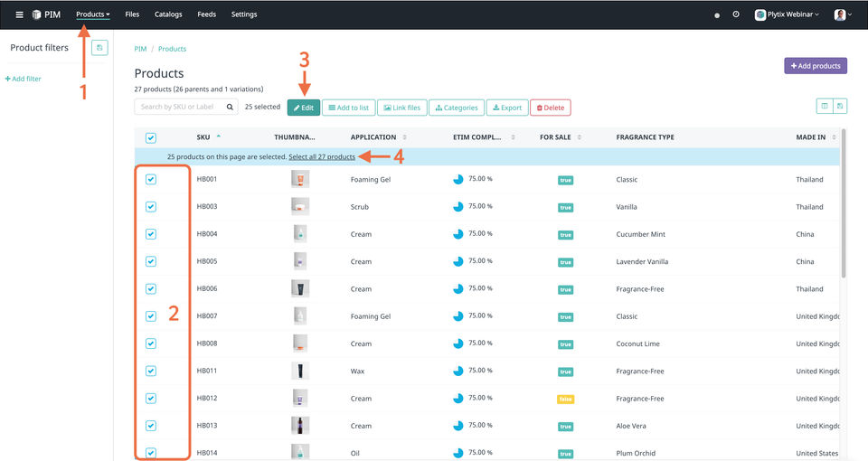This screenshot has width=868, height=461.
Task: Uncheck the HB011 row checkbox
Action: click(151, 371)
